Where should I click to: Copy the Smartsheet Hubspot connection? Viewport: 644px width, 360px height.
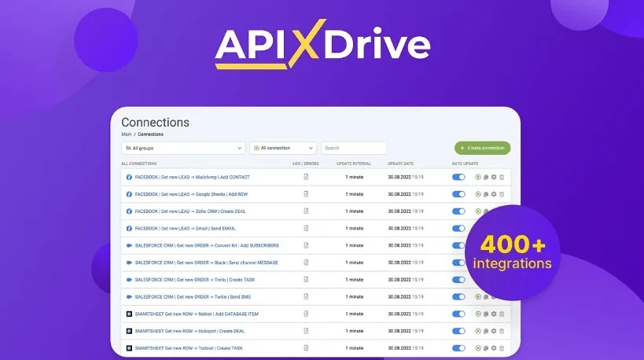[486, 331]
